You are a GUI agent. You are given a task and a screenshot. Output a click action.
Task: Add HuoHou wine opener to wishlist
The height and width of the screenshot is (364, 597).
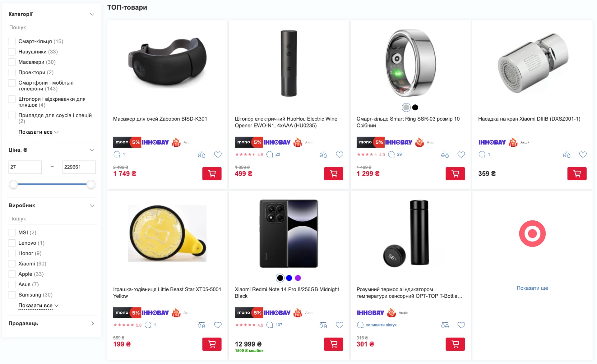click(340, 154)
